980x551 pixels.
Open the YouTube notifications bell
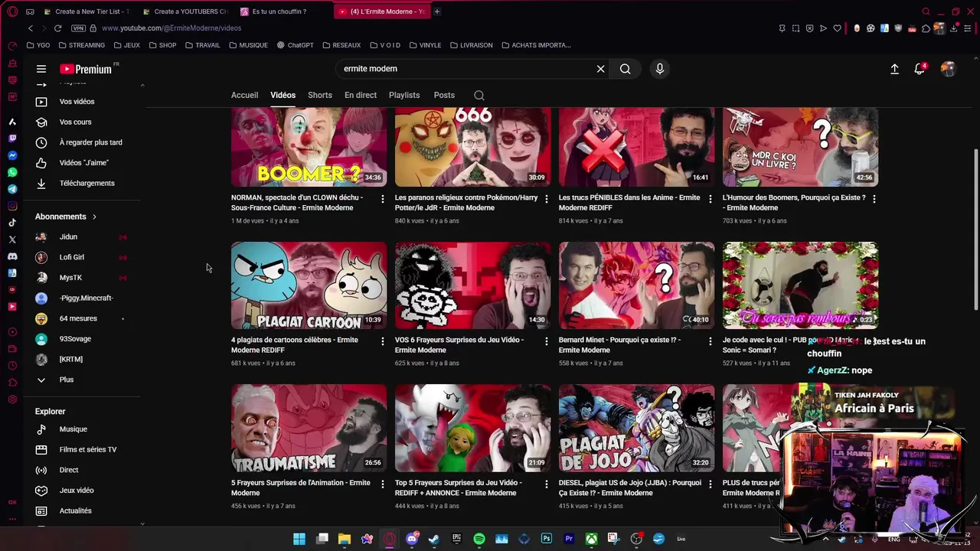click(x=920, y=69)
